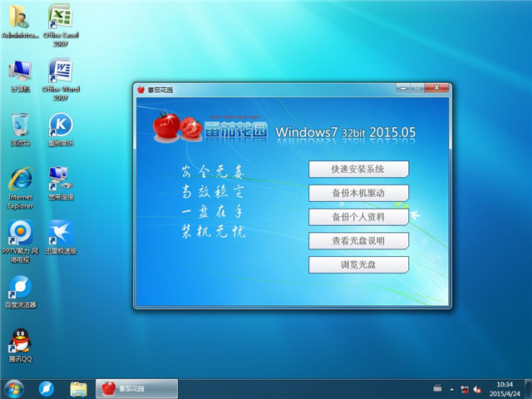Click the keyboard icon in system tray

[x=438, y=388]
